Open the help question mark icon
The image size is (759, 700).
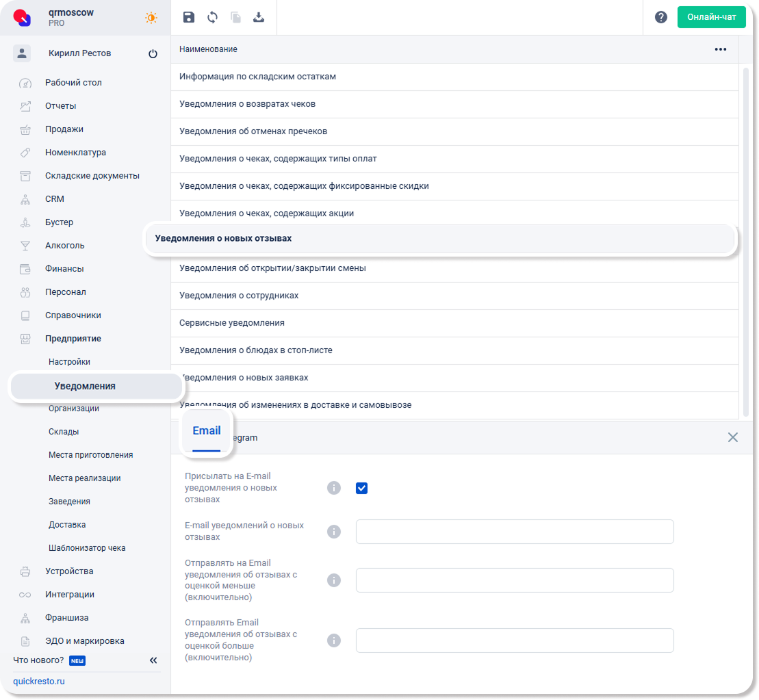[x=661, y=18]
